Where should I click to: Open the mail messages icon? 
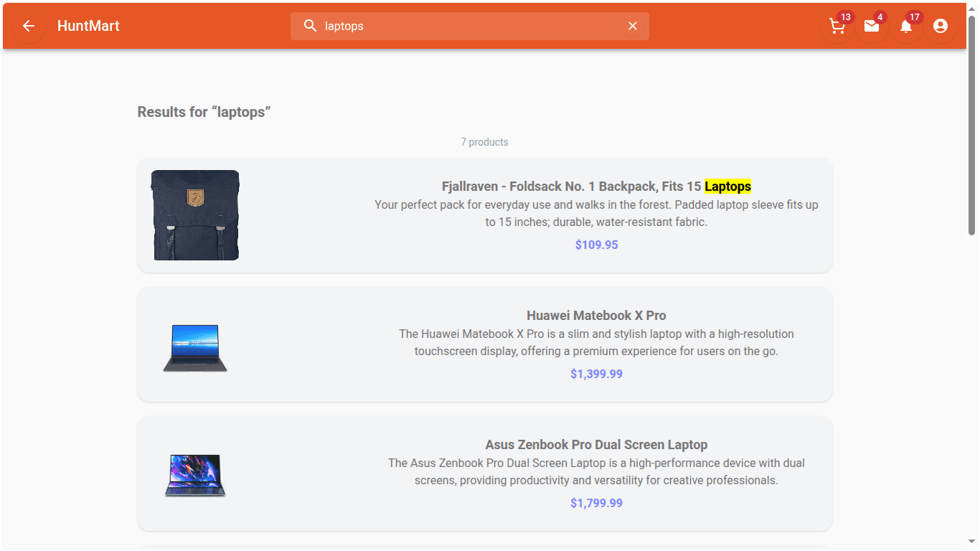872,26
